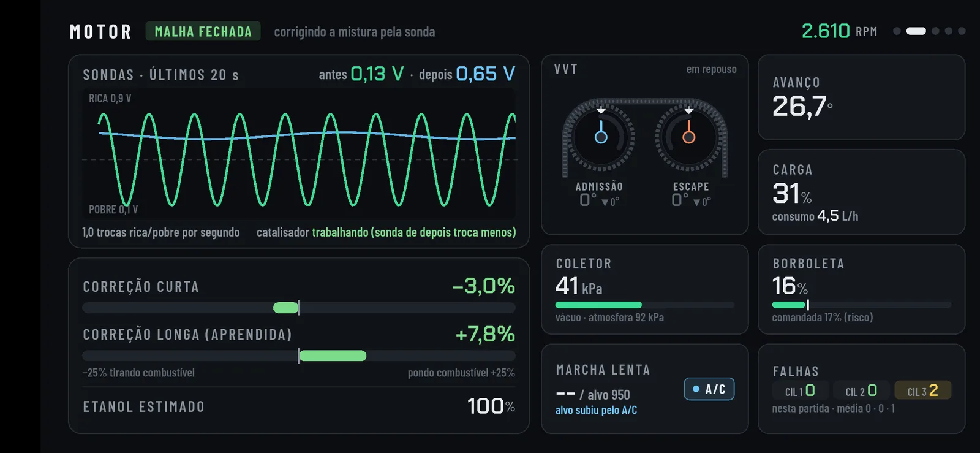The width and height of the screenshot is (980, 453).
Task: Tap the "em repouso" VVT status
Action: pos(711,69)
